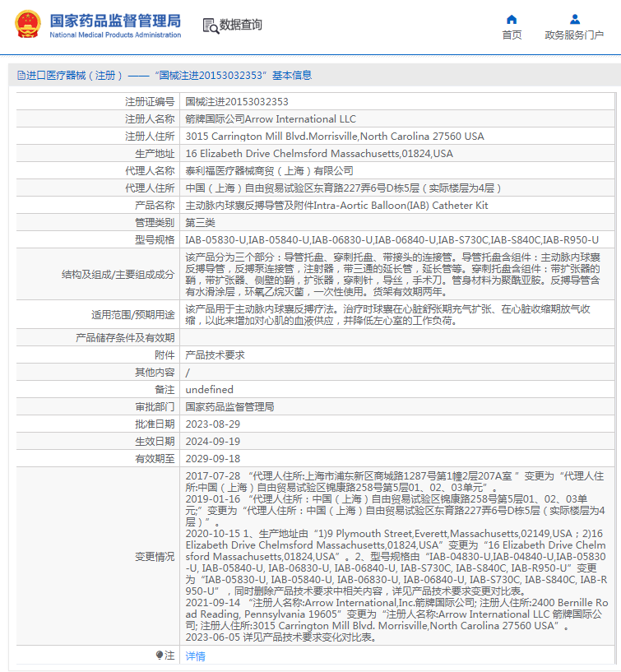Go to 首页 text link
The image size is (621, 672).
click(512, 35)
